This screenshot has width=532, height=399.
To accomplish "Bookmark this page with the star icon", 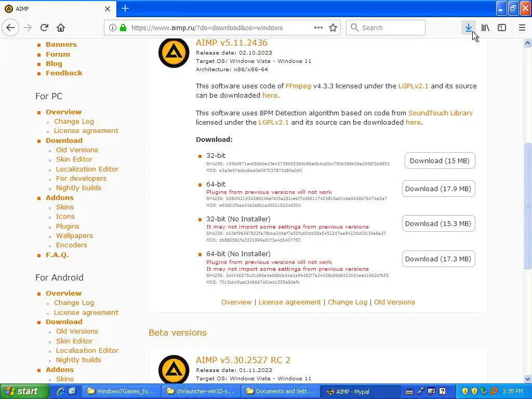I will (333, 28).
